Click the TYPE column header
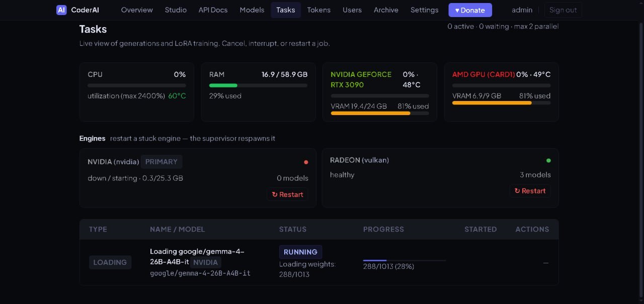 coord(98,229)
